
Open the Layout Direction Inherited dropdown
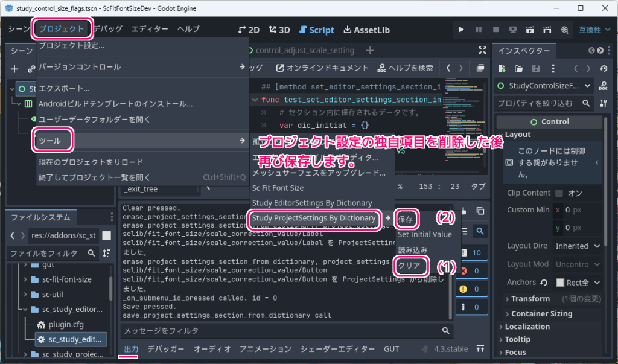(x=578, y=246)
